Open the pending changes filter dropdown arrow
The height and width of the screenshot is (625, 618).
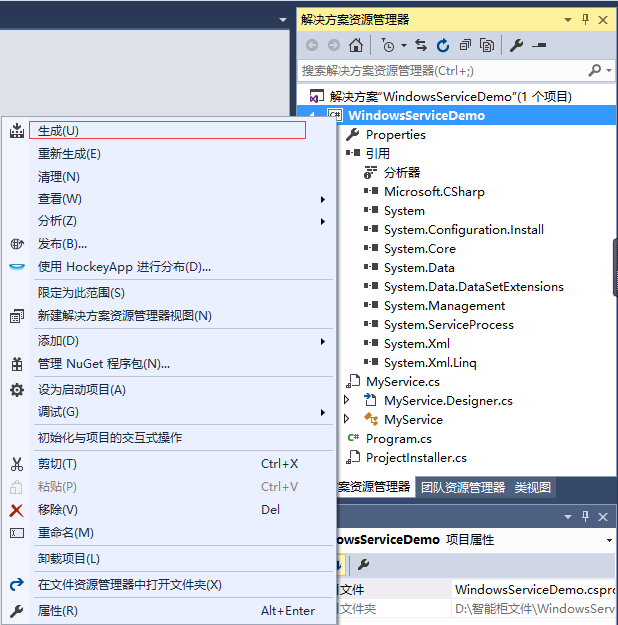point(404,45)
